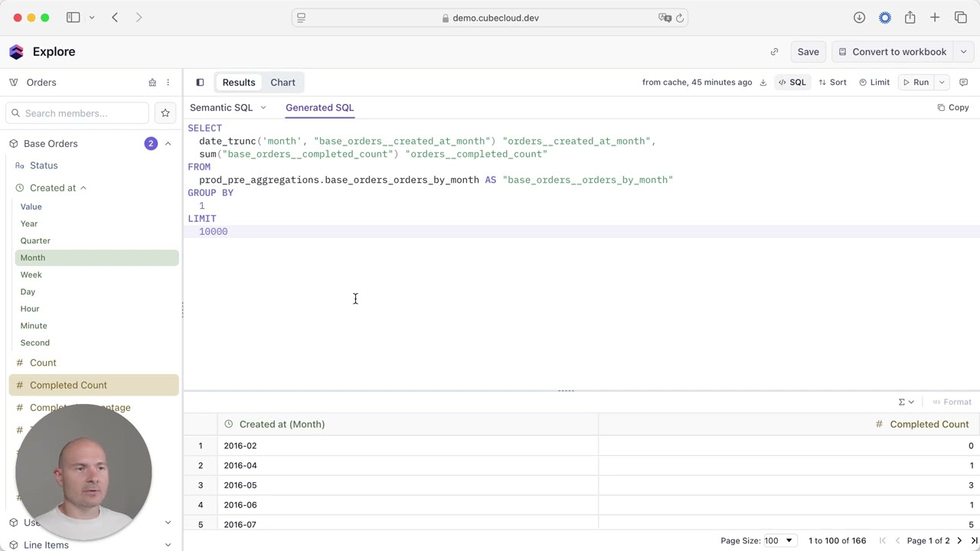Select the Value member
This screenshot has width=980, height=551.
[31, 207]
